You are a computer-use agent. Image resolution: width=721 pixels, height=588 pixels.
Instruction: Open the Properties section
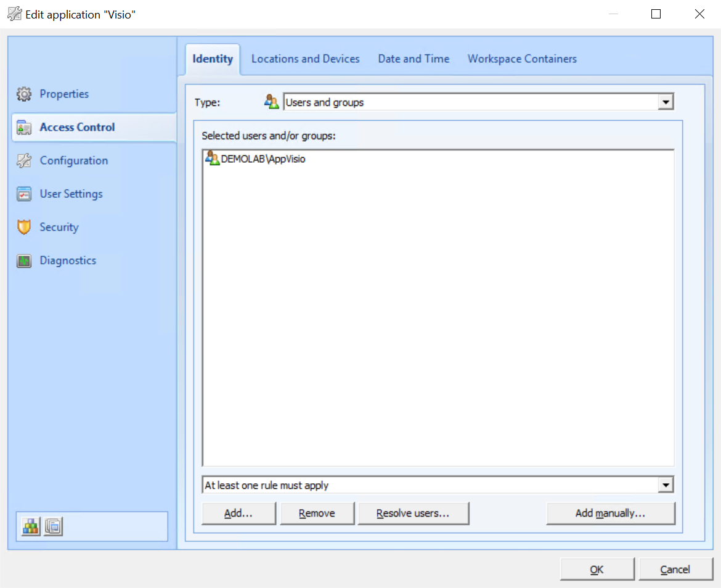pos(64,94)
